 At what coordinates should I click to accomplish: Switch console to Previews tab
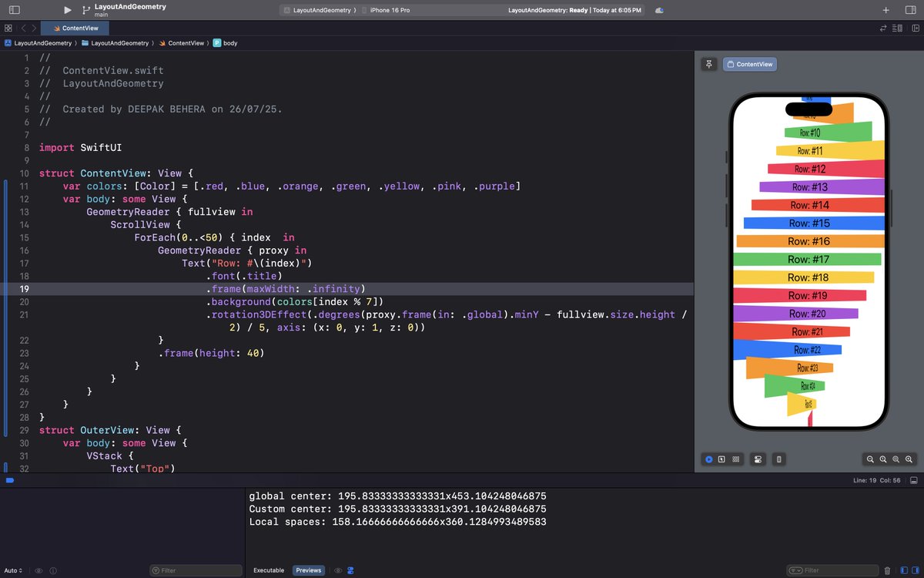pyautogui.click(x=309, y=570)
